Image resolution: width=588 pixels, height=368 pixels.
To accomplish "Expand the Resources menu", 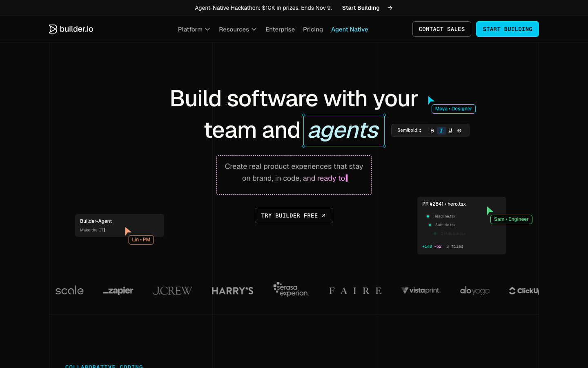I will [238, 29].
